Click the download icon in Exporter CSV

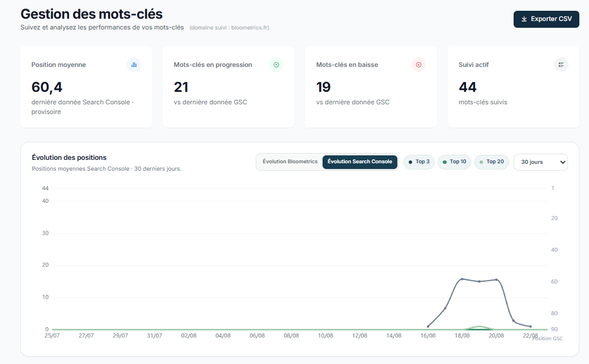click(524, 19)
